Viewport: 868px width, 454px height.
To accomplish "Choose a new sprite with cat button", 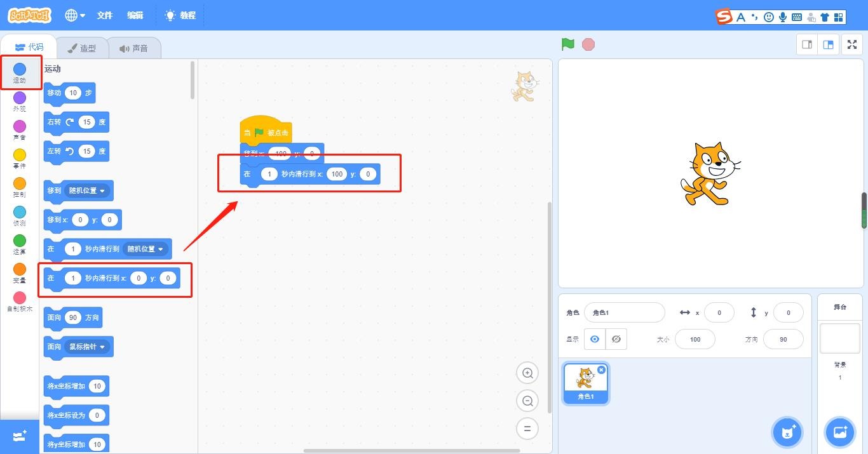I will tap(787, 432).
